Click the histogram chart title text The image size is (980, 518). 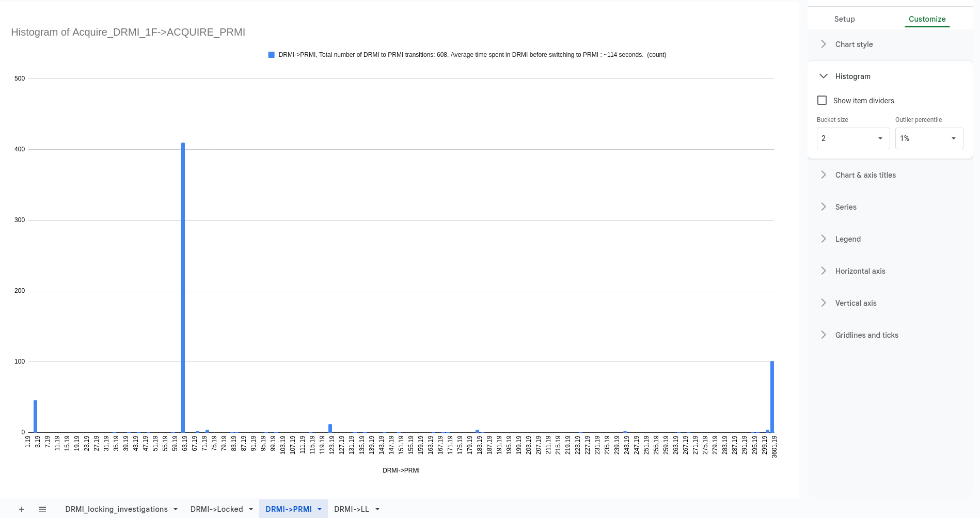128,32
